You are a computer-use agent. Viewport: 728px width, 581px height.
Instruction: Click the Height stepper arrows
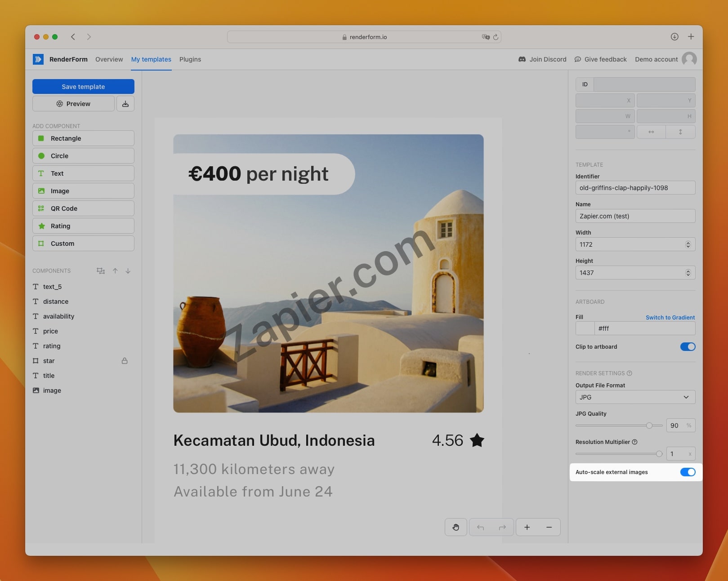tap(688, 273)
